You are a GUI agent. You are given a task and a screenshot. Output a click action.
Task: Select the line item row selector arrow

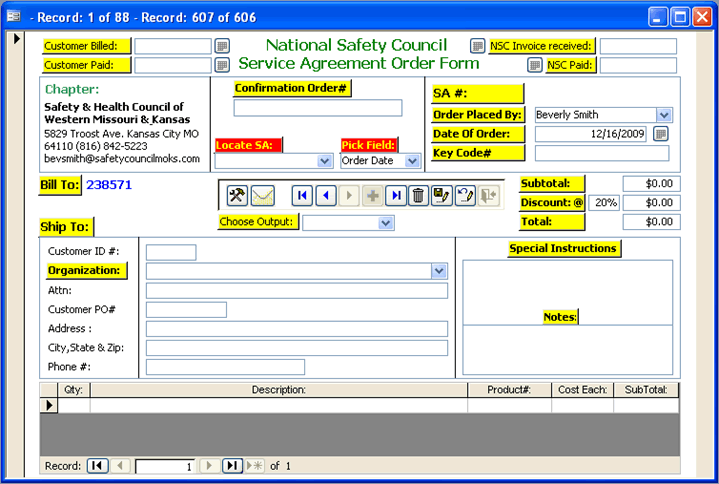tap(49, 405)
